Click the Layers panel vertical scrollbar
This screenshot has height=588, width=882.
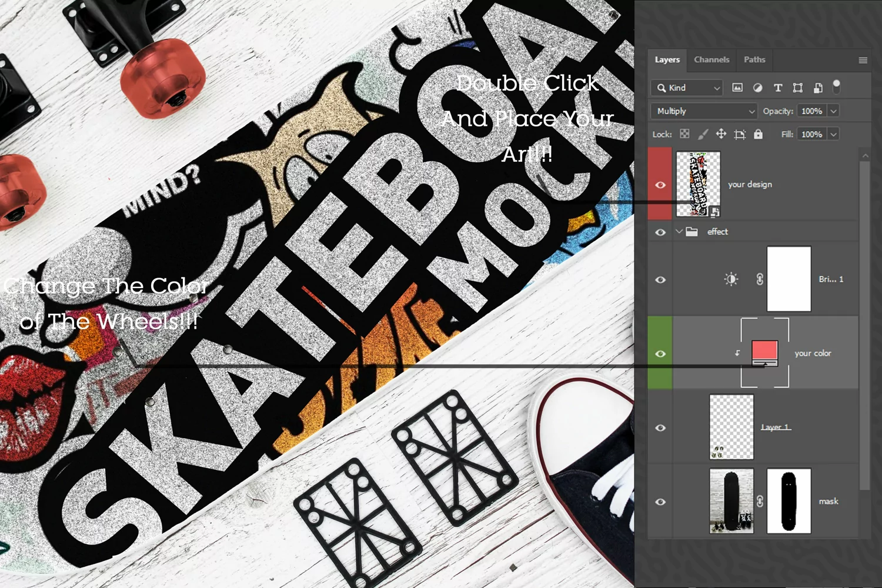coord(864,325)
